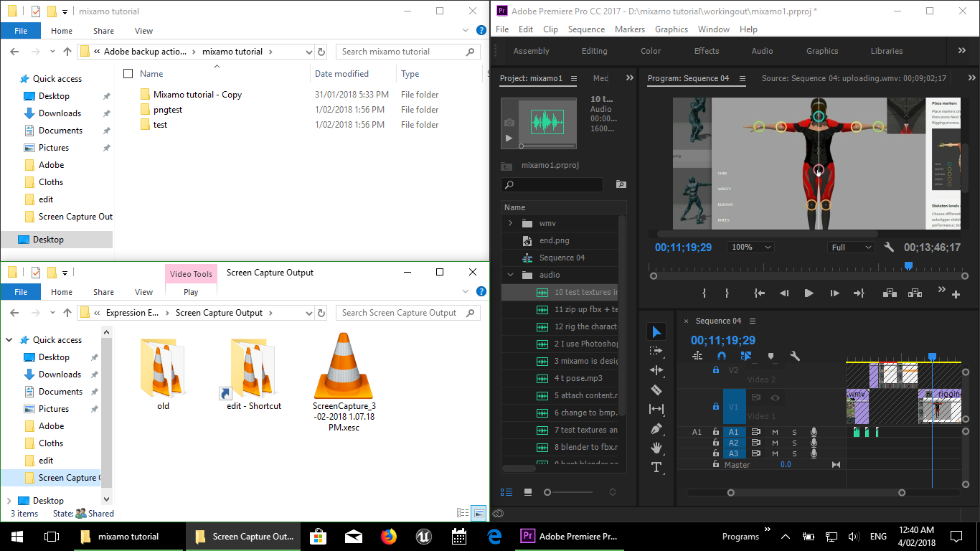Open the playback resolution Full dropdown
Viewport: 980px width, 551px height.
850,247
